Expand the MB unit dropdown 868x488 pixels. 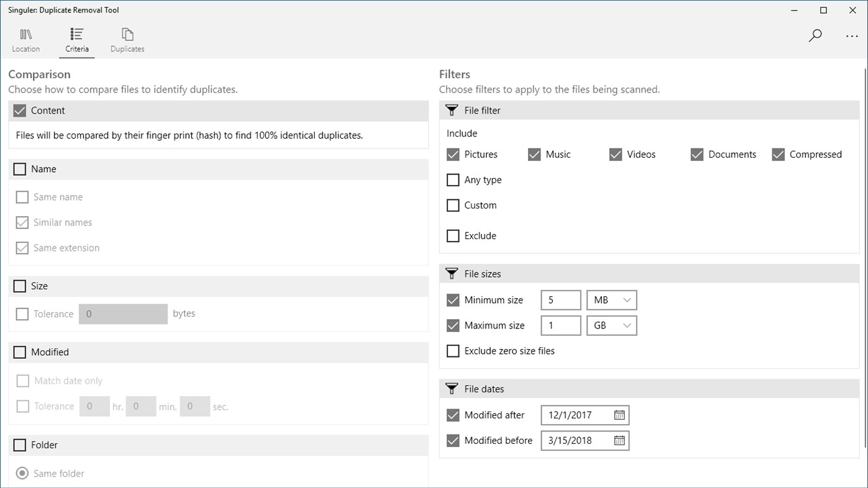[612, 300]
